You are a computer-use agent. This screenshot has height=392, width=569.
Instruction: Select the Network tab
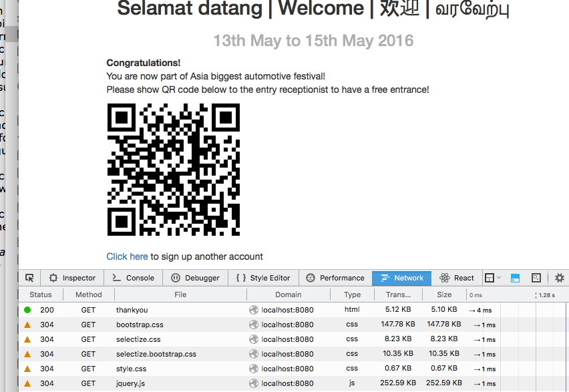click(402, 278)
